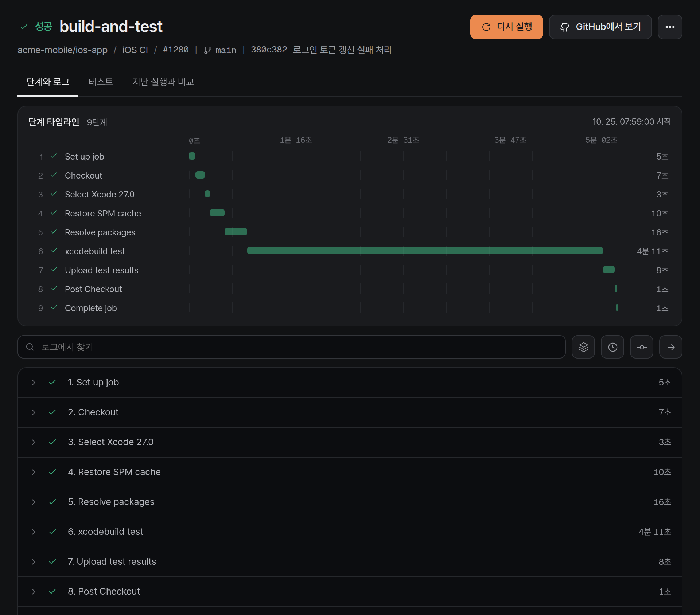Click the main branch label
The image size is (700, 615).
(220, 50)
